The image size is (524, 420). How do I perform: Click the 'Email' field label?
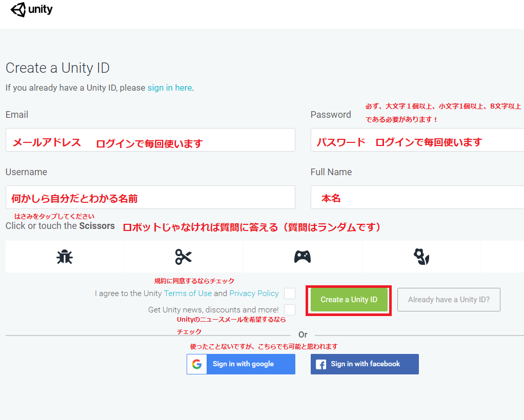(x=17, y=115)
